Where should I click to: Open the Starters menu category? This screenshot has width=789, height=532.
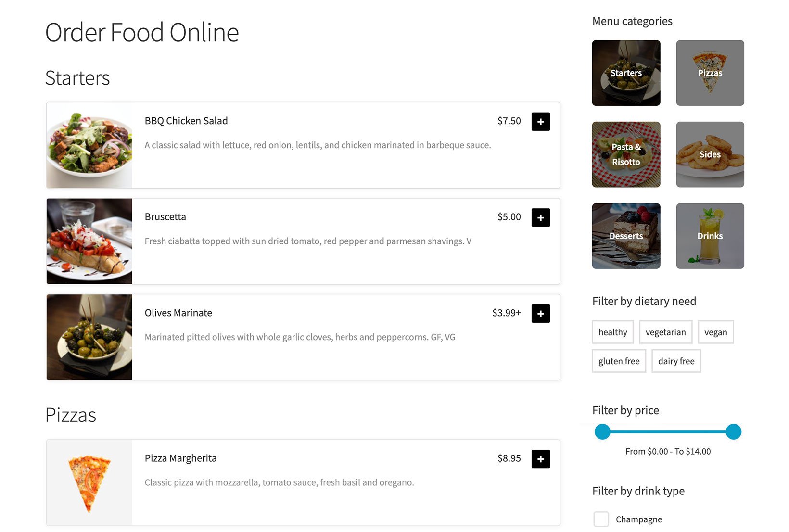point(626,73)
